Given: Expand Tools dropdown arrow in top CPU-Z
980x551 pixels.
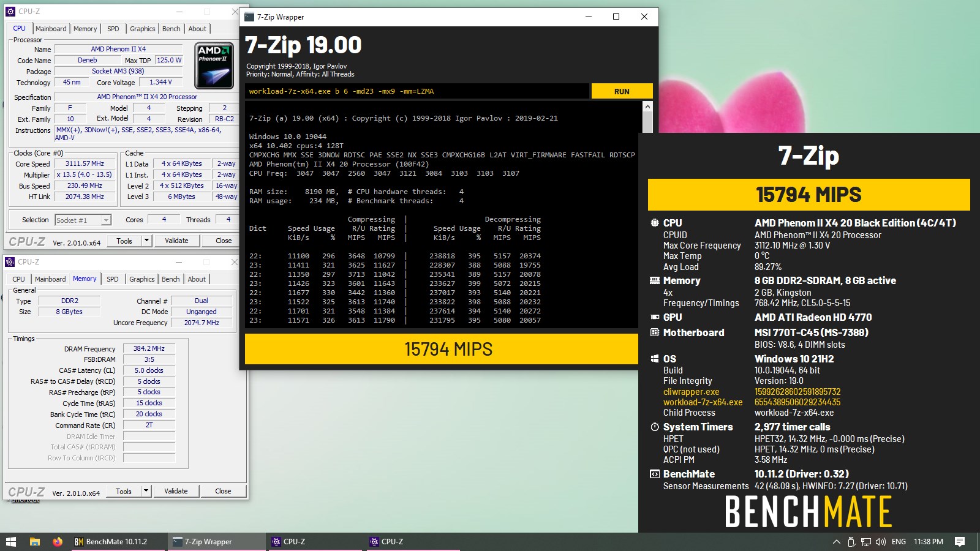Looking at the screenshot, I should (146, 241).
